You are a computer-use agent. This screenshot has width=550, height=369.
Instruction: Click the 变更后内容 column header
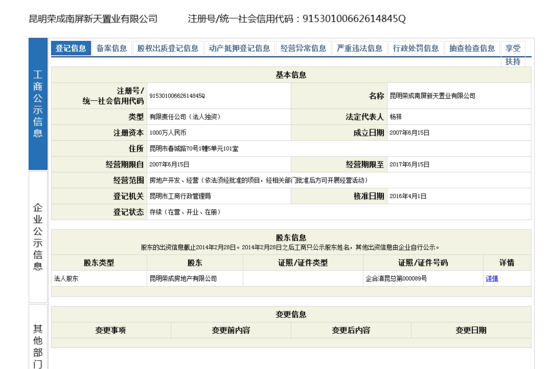[x=351, y=330]
